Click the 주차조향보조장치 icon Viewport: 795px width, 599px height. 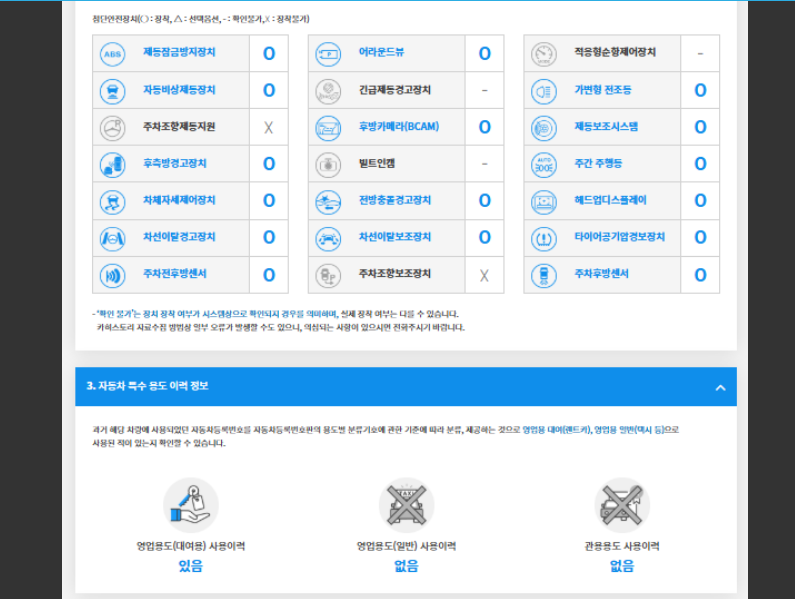(x=328, y=275)
